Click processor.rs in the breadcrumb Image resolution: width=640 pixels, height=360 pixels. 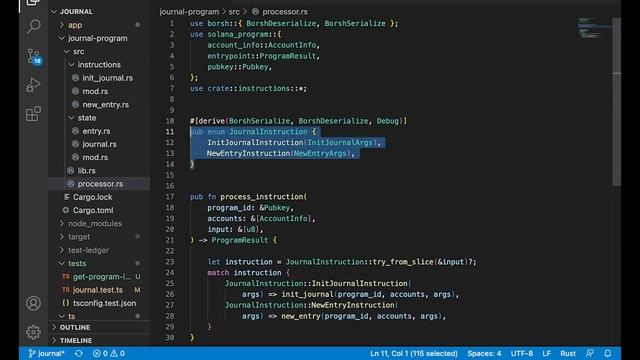[x=285, y=12]
